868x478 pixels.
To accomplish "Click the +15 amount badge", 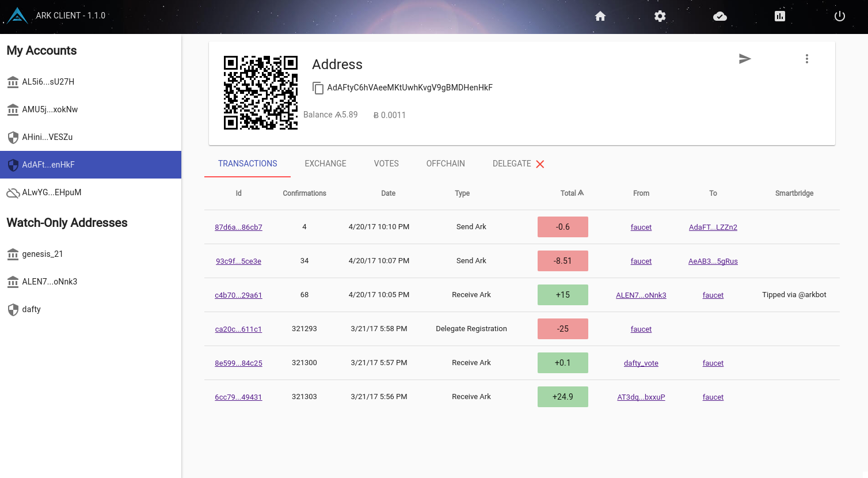I will point(562,295).
